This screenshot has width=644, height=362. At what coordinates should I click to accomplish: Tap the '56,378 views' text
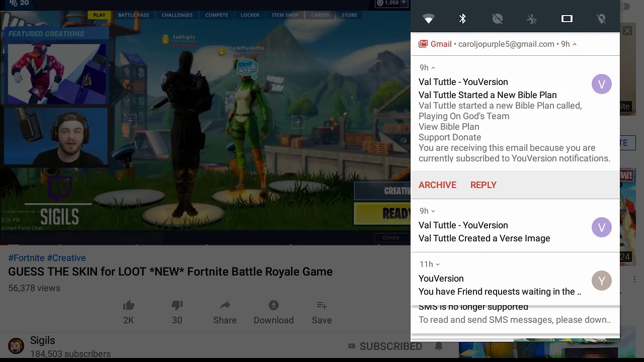(x=34, y=288)
